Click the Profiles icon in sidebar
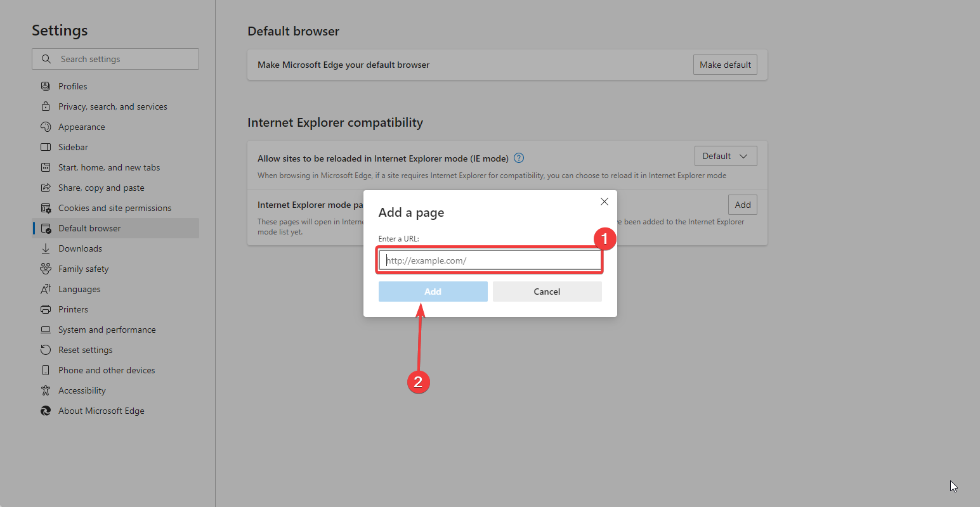 (x=46, y=86)
